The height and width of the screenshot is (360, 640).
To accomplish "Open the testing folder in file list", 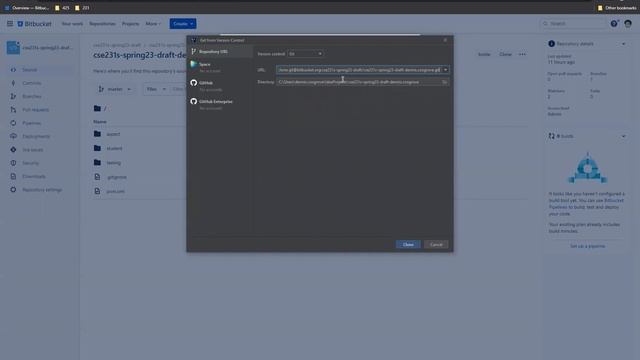I will click(x=113, y=163).
